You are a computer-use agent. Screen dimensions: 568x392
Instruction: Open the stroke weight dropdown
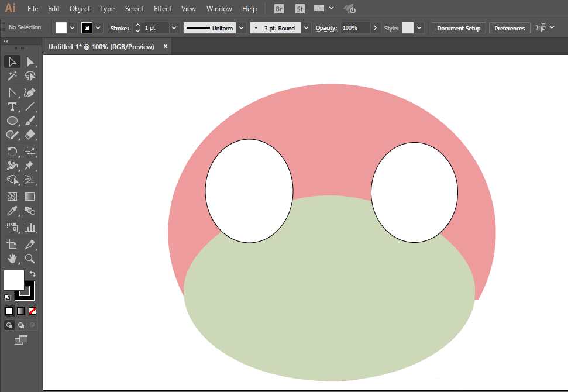pos(174,28)
